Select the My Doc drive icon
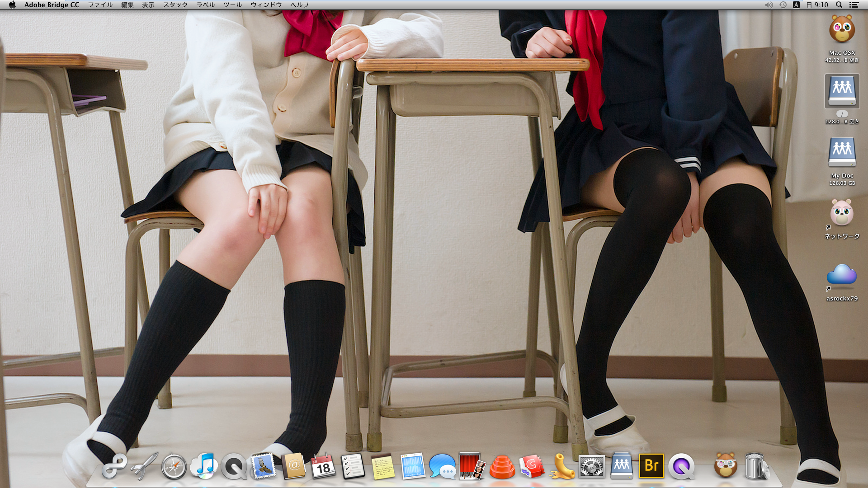Image resolution: width=868 pixels, height=488 pixels. pos(842,153)
